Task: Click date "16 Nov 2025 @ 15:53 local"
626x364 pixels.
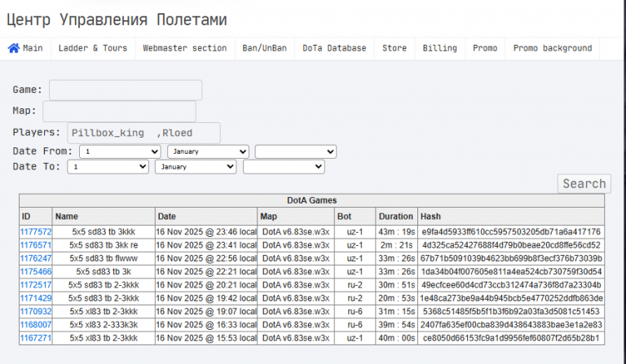Action: (206, 338)
